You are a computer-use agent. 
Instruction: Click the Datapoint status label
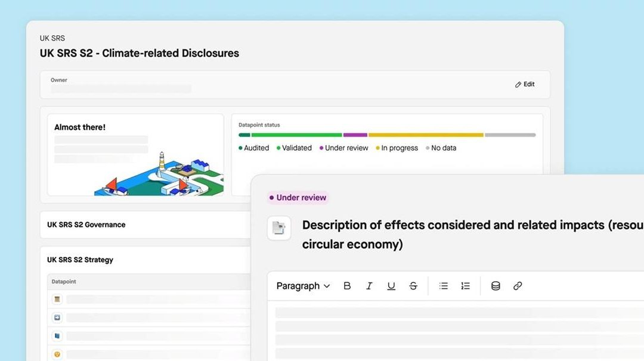259,125
